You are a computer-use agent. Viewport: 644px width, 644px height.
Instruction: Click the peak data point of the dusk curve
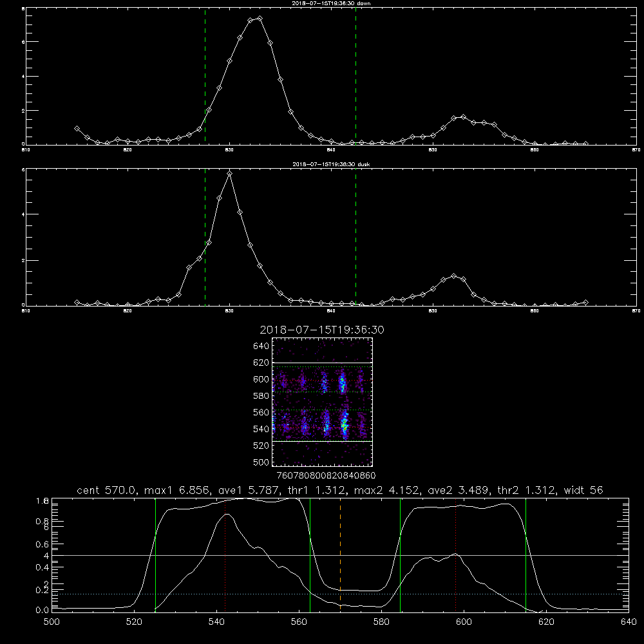(x=230, y=174)
